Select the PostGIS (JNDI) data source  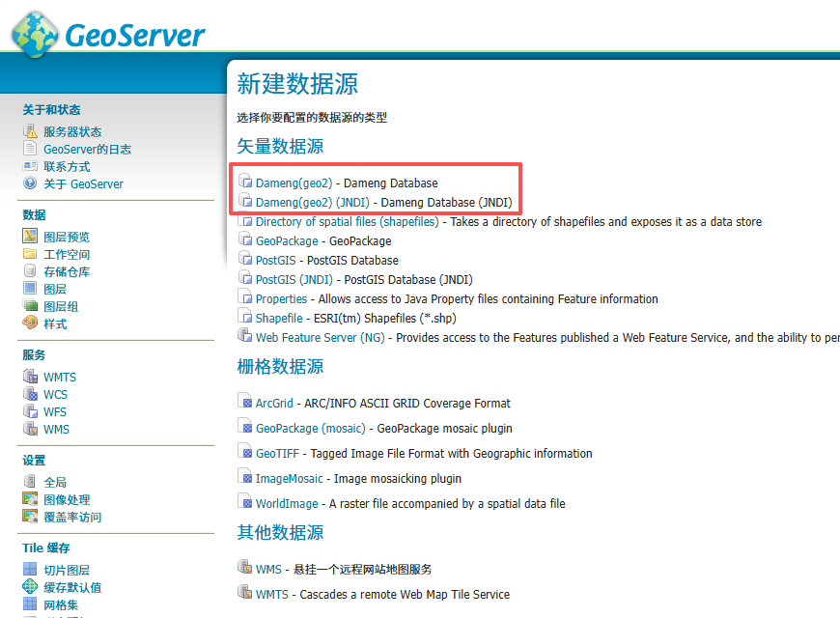[294, 280]
